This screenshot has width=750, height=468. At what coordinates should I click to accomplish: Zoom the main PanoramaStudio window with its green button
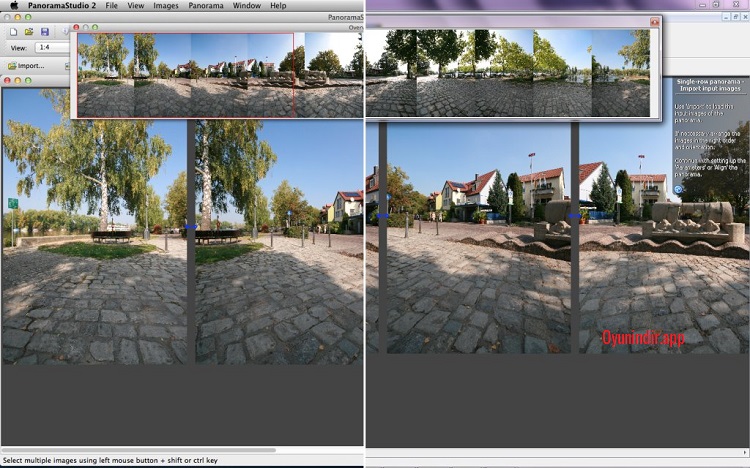point(28,17)
